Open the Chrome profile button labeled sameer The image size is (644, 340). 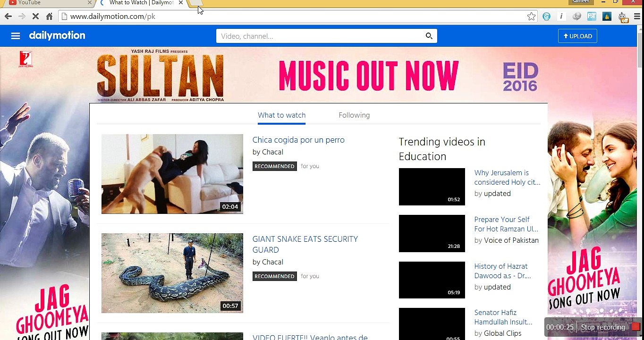pos(581,2)
